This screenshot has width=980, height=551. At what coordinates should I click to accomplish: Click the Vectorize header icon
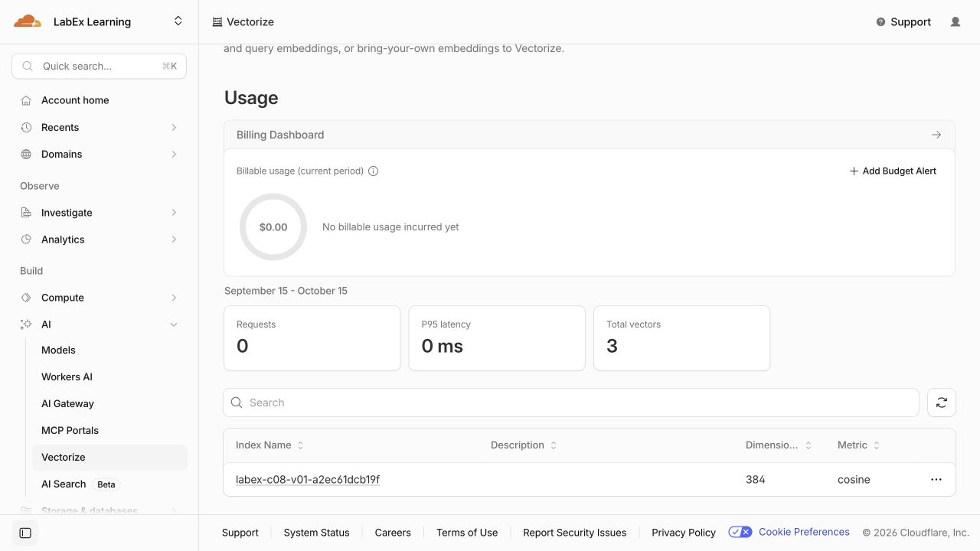coord(217,22)
